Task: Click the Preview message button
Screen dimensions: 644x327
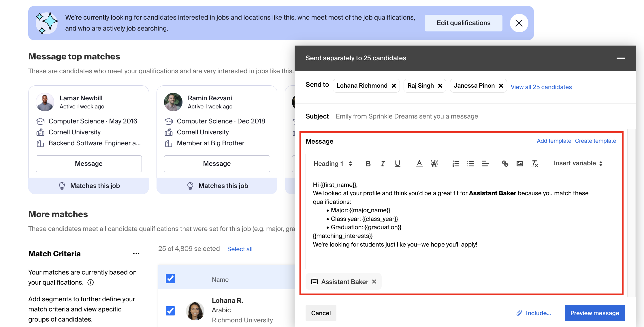Action: 594,313
